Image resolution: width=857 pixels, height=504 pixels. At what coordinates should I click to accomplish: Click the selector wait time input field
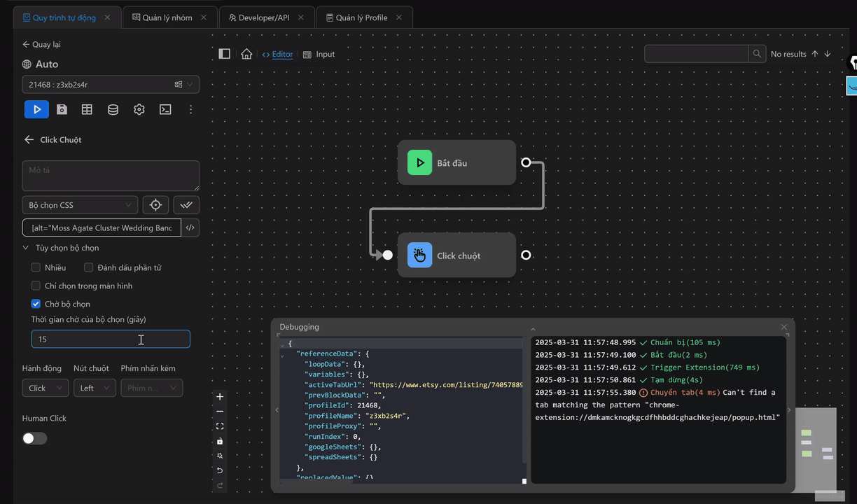[110, 339]
